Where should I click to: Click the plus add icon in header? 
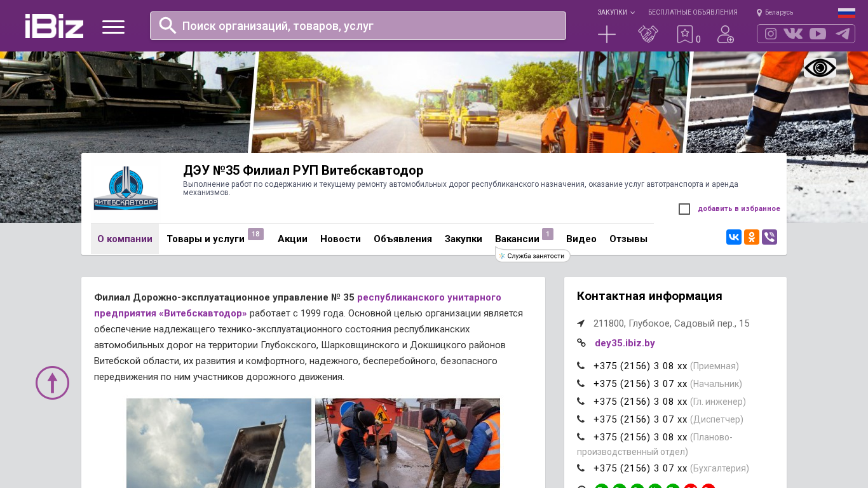pos(607,34)
